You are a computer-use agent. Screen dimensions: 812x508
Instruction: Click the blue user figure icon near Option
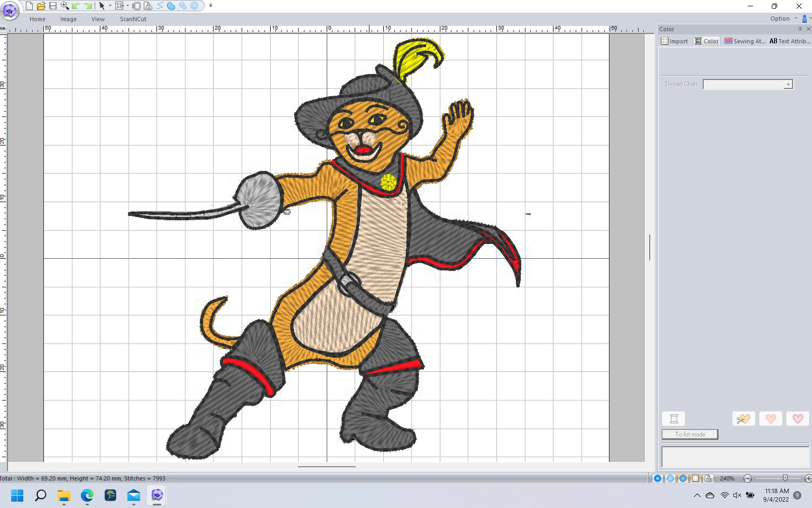point(805,19)
